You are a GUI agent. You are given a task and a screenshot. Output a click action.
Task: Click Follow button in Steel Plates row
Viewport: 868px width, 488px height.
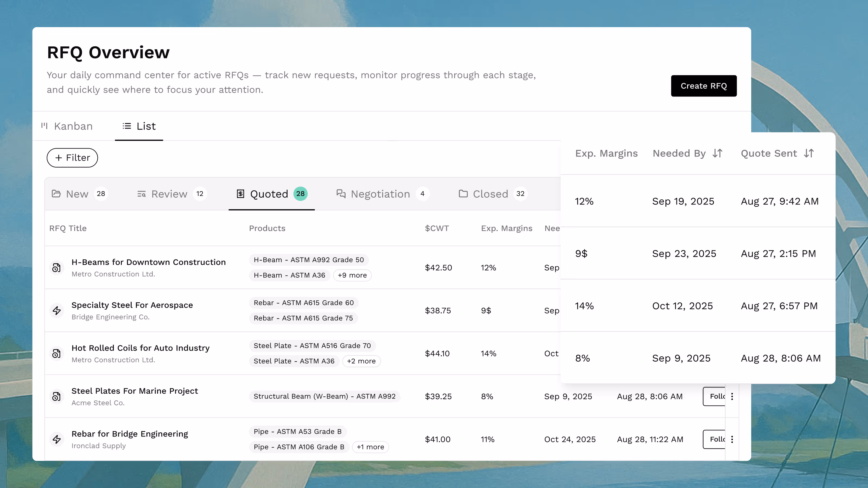point(714,396)
